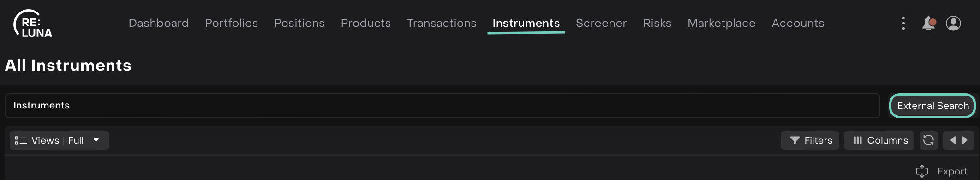Viewport: 980px width, 180px height.
Task: Open the Columns selector
Action: (x=880, y=140)
